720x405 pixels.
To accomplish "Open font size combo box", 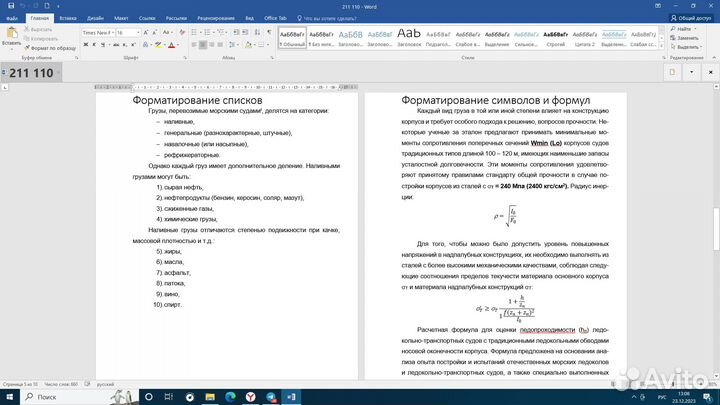I will (x=128, y=33).
